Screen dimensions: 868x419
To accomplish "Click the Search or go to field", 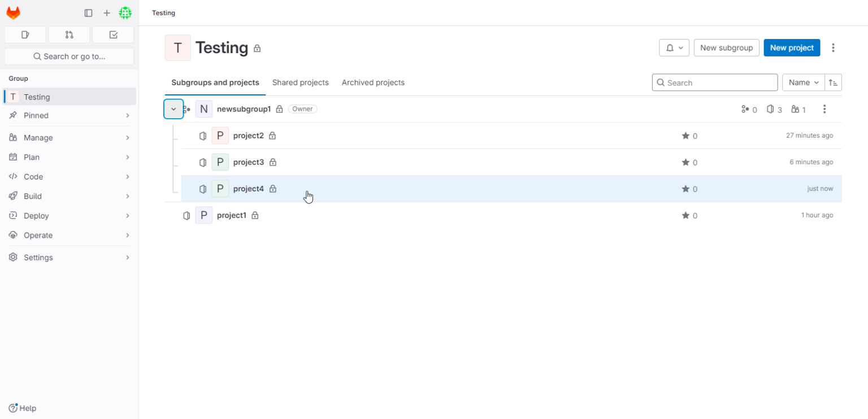I will click(69, 56).
